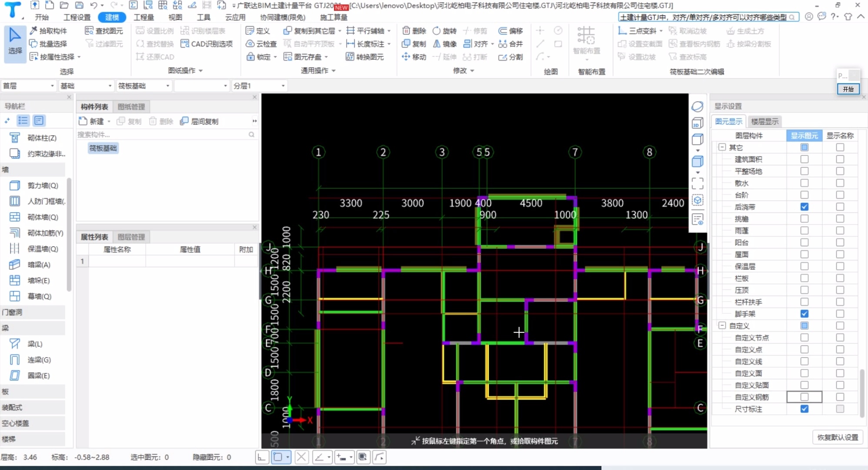Click 三点变斜 three-point slope tool

pyautogui.click(x=637, y=31)
